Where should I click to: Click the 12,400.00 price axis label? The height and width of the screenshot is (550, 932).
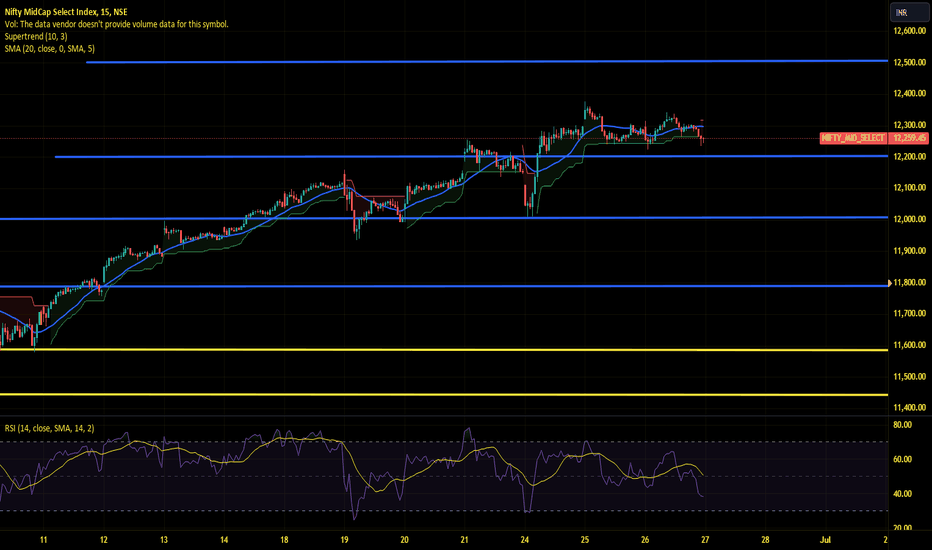point(909,93)
